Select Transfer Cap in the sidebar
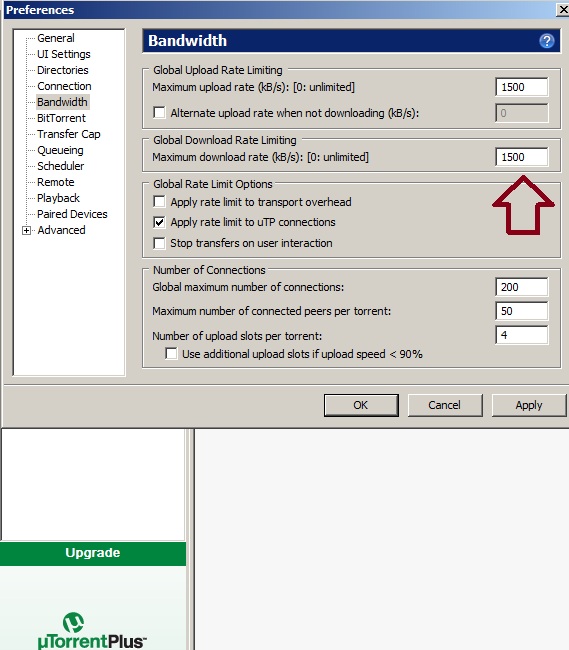Viewport: 569px width, 650px height. click(69, 134)
